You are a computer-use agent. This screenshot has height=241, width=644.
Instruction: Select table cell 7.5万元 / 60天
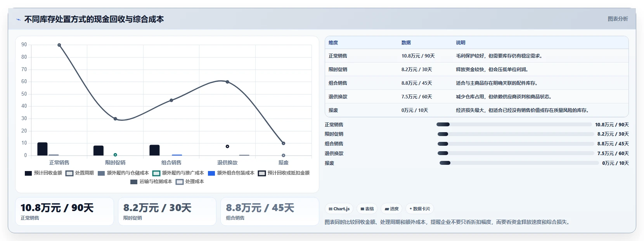click(417, 97)
